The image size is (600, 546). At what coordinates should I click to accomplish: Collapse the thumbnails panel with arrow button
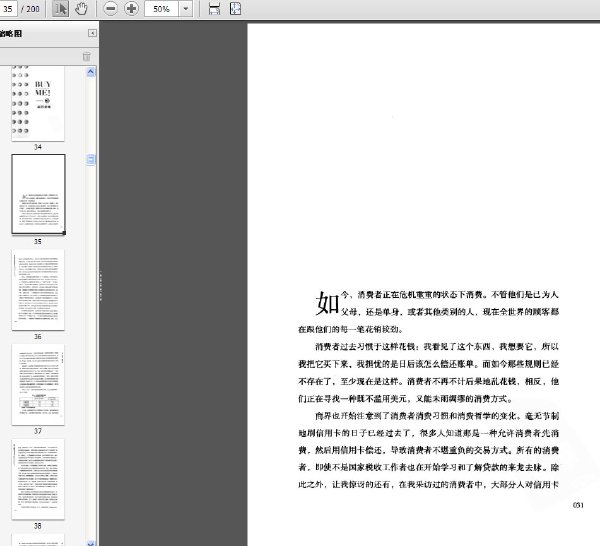92,33
